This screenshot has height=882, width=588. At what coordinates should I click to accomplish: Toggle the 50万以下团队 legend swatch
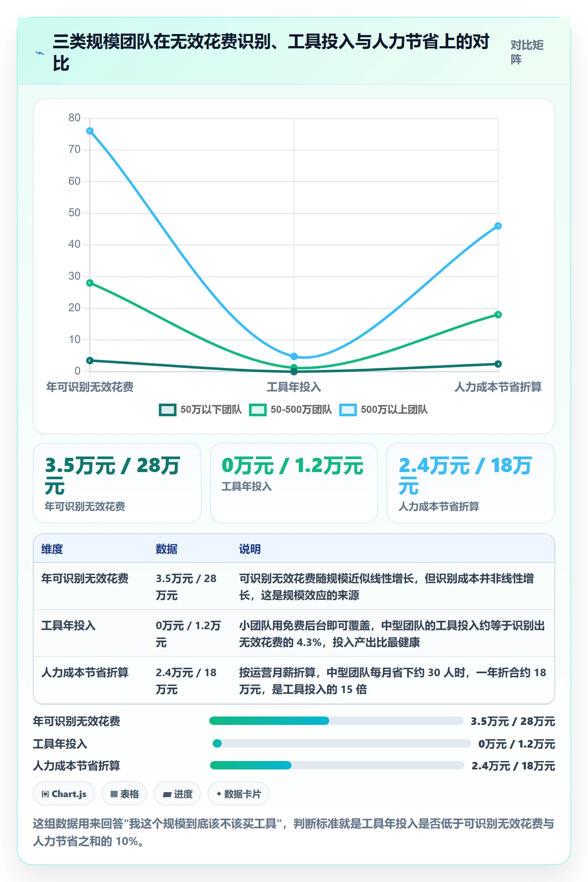click(x=168, y=409)
